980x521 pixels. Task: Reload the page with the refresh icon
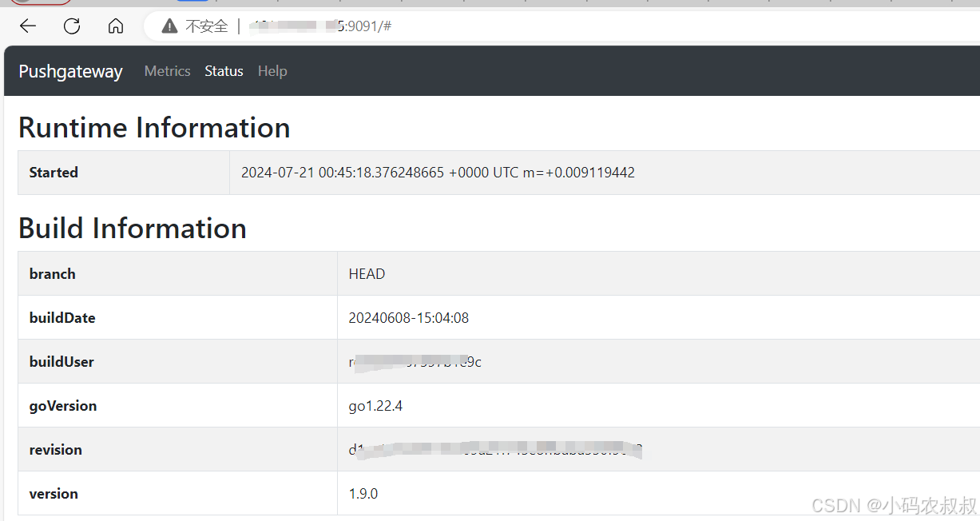tap(72, 26)
